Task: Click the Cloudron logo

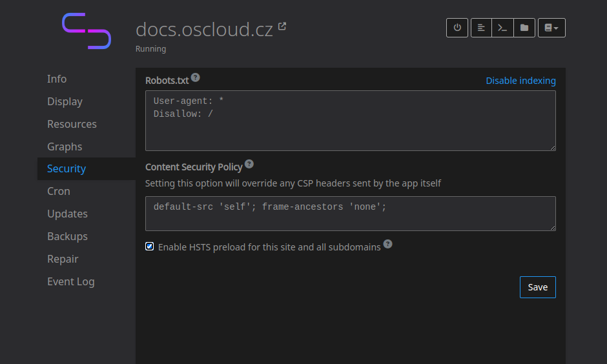Action: [87, 30]
